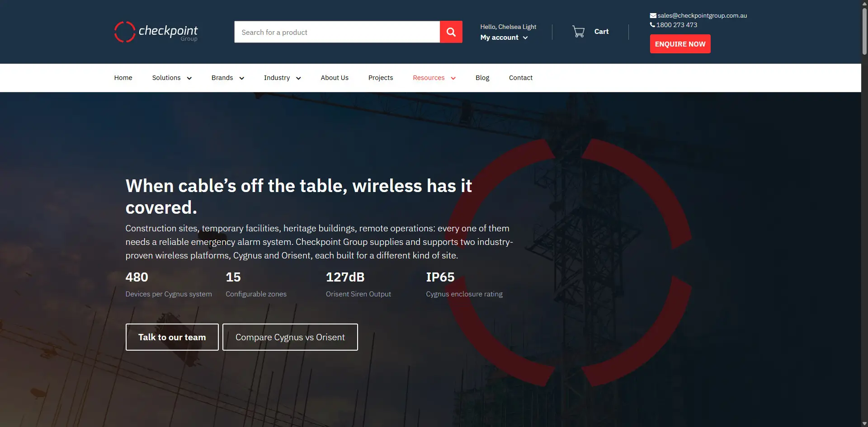Expand the Industry menu chevron

[298, 78]
